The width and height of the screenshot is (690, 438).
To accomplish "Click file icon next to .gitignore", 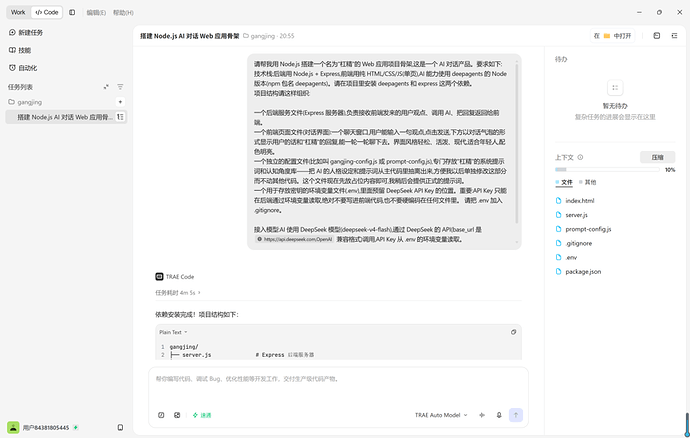I will tap(558, 243).
